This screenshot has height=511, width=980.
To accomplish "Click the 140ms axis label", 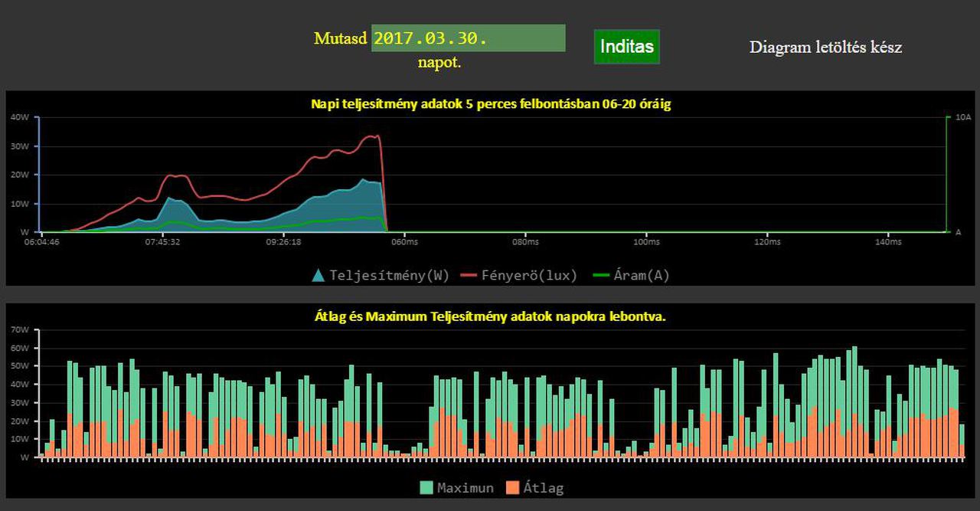I will pos(888,242).
